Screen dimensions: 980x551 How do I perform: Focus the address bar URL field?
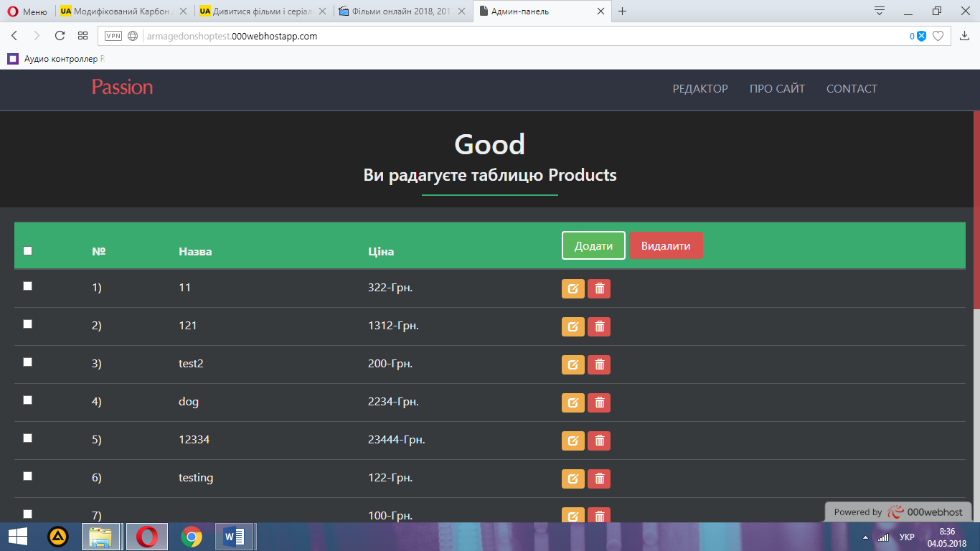(524, 36)
